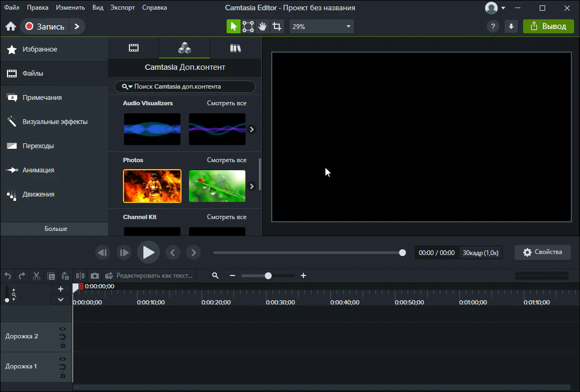
Task: Toggle visibility eye for Дорожка 1
Action: pyautogui.click(x=63, y=359)
